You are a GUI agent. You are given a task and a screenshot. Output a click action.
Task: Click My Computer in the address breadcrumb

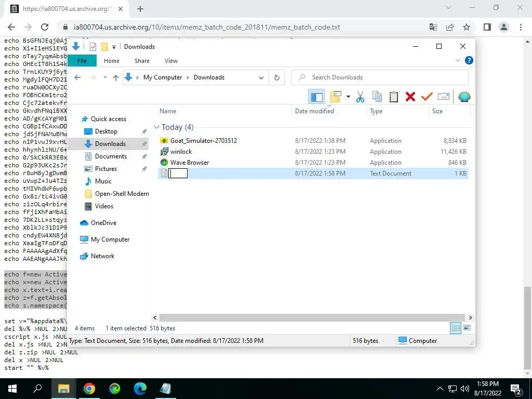tap(163, 77)
